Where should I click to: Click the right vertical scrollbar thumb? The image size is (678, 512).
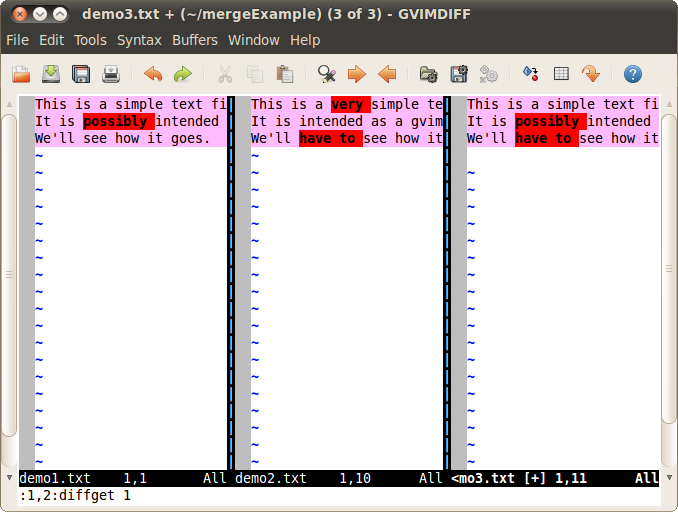point(669,269)
